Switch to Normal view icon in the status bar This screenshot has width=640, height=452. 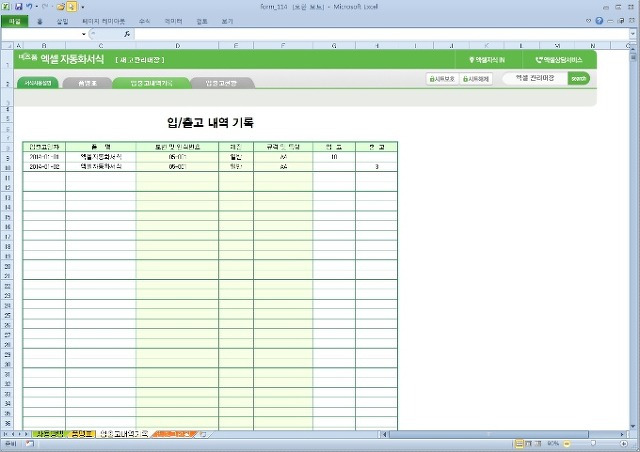pos(519,444)
